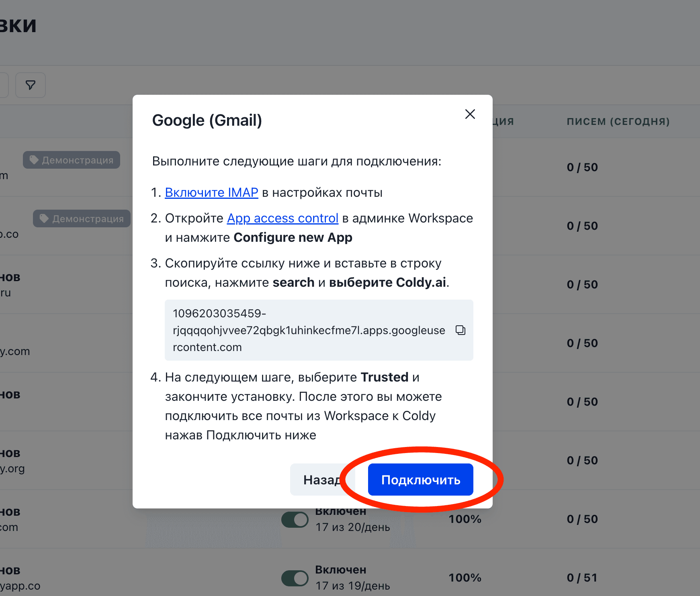This screenshot has width=700, height=596.
Task: Open the "App access control" link
Action: click(282, 218)
